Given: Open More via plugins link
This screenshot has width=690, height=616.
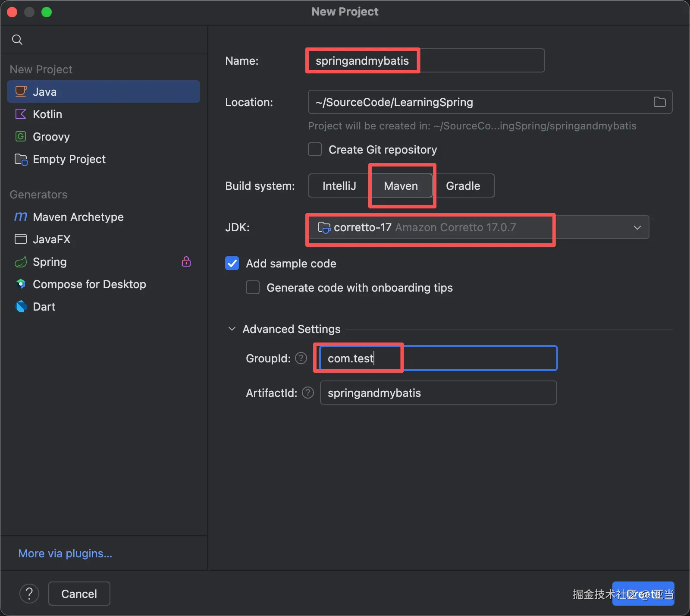Looking at the screenshot, I should pos(65,553).
